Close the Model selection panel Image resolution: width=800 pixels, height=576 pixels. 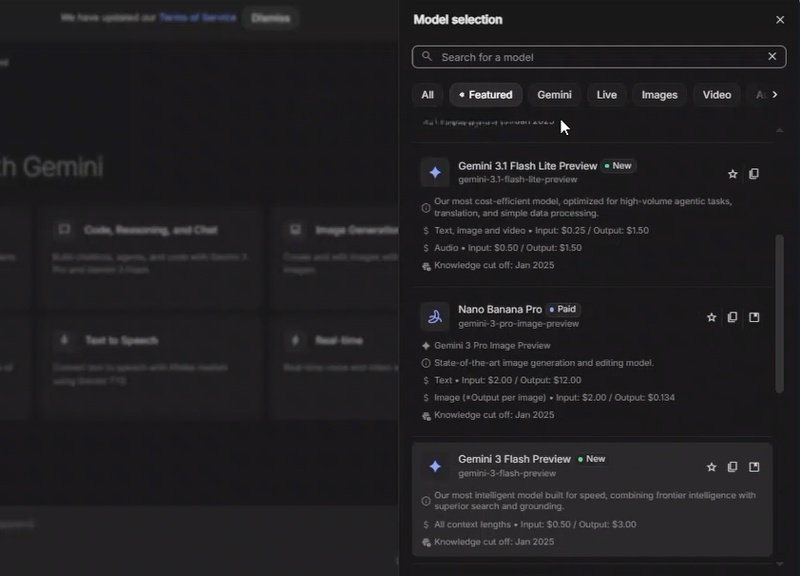[x=780, y=19]
